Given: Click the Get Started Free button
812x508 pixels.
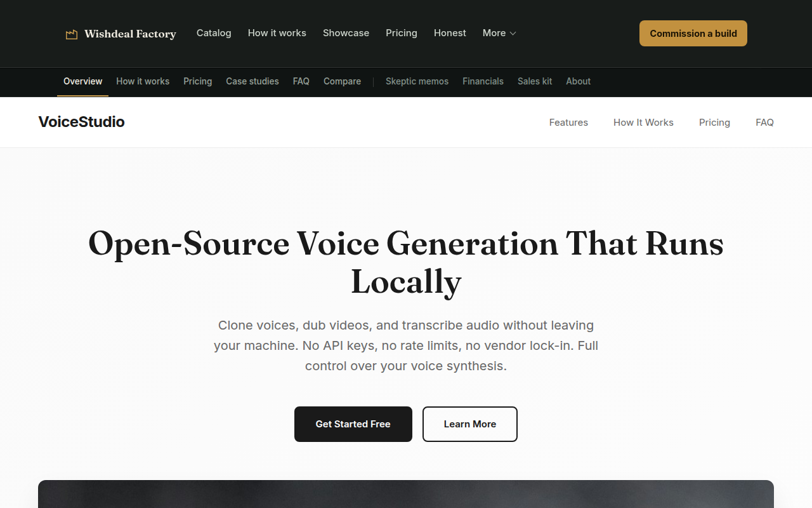Looking at the screenshot, I should click(353, 424).
